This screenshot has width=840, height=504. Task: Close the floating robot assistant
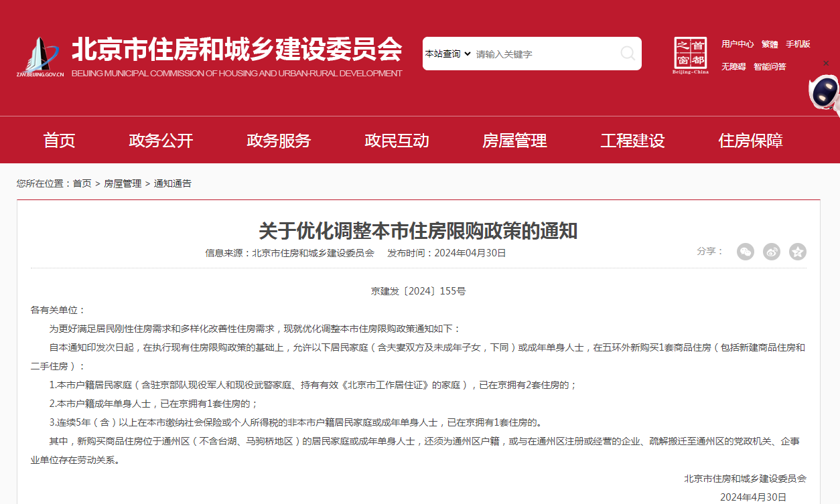point(826,63)
